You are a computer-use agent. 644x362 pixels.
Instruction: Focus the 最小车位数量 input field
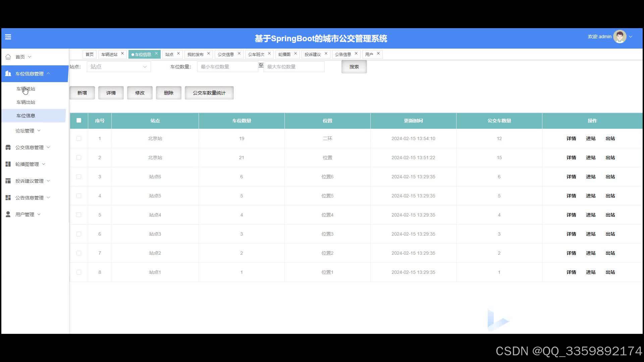coord(227,67)
